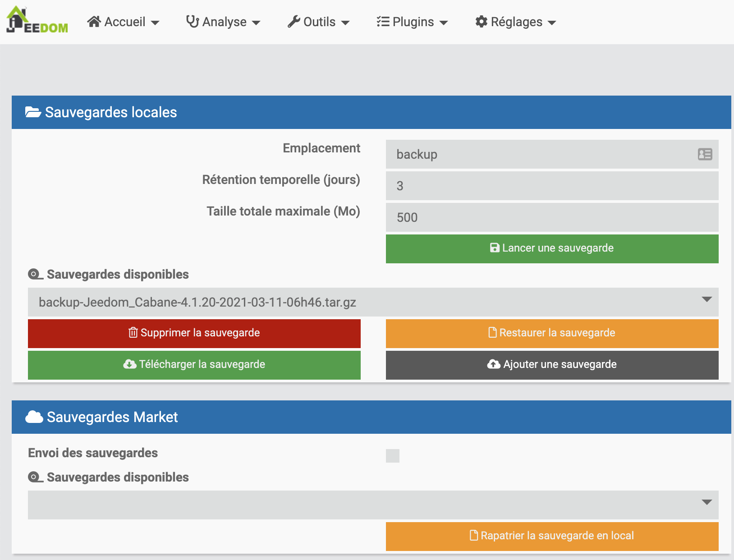Download backup via Télécharger la sauvegarde
Screen dimensions: 734x560
click(x=194, y=365)
